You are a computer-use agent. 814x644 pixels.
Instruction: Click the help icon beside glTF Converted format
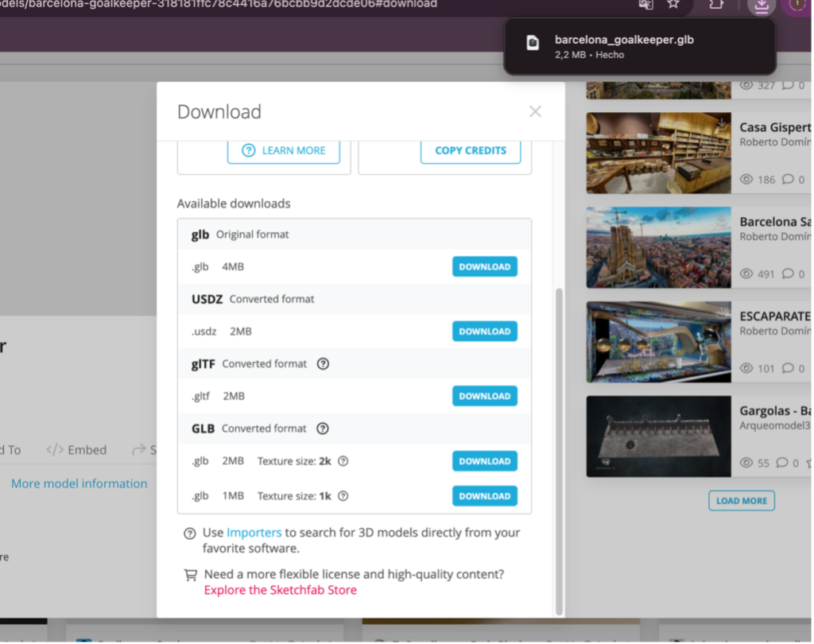pyautogui.click(x=323, y=363)
